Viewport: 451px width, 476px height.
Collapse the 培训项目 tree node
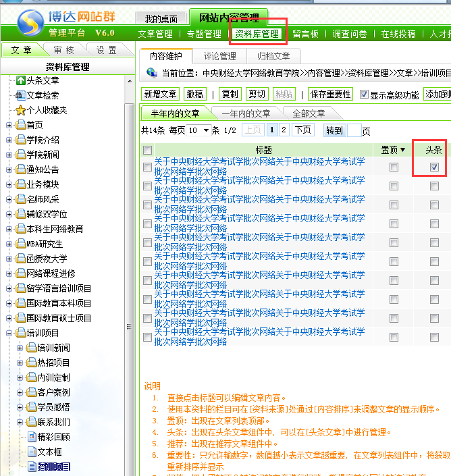(9, 334)
